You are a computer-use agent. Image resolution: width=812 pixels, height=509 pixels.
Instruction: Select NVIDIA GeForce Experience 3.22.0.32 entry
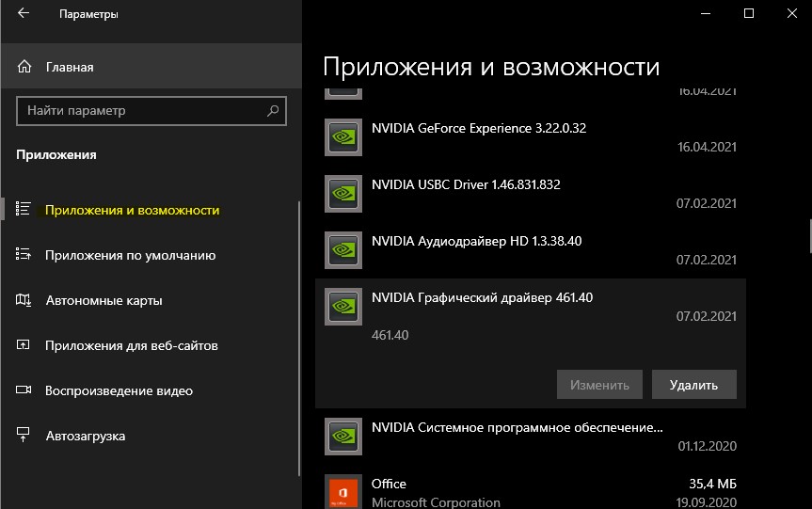[479, 128]
